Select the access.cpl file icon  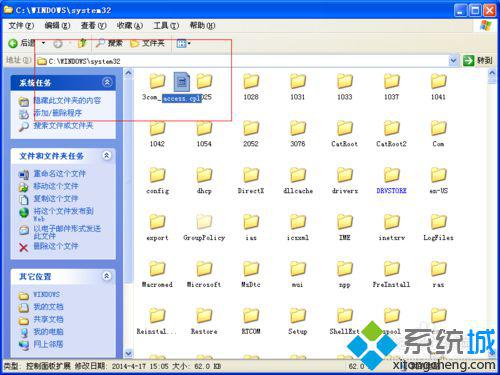point(182,82)
